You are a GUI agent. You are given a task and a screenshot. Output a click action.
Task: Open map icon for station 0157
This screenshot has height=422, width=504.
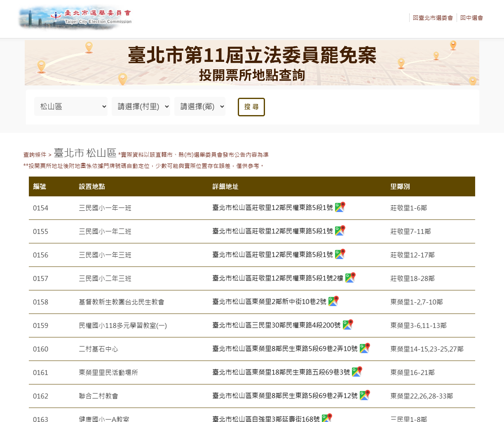[350, 278]
